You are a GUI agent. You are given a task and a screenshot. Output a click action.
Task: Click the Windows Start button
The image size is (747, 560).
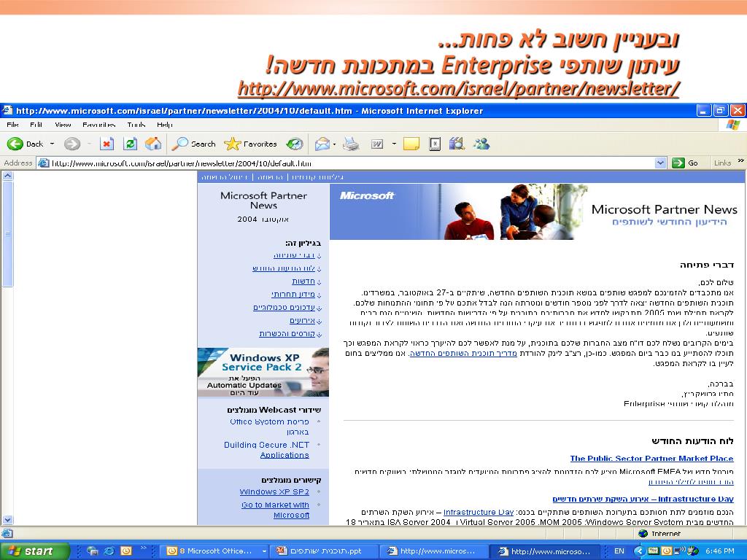pos(34,551)
